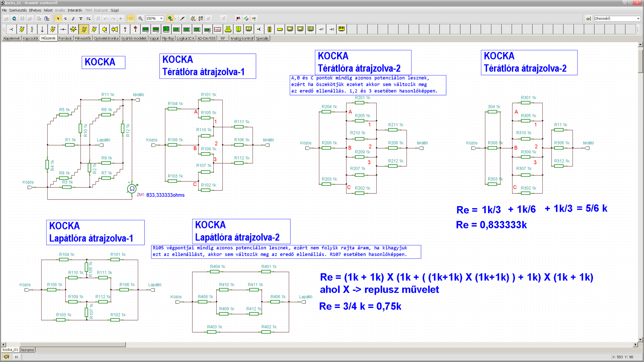The image size is (644, 362).
Task: Click the open file folder icon
Action: [x=6, y=19]
